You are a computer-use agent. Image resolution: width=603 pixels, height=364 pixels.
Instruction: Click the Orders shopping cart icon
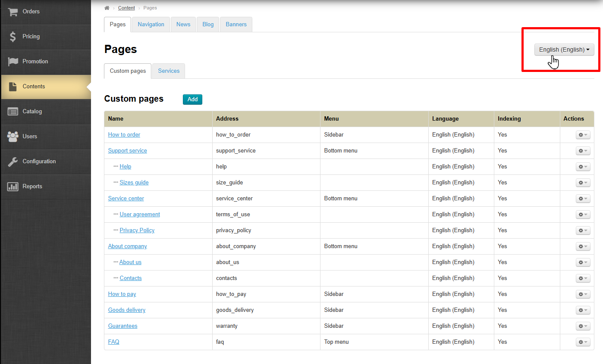click(x=13, y=12)
